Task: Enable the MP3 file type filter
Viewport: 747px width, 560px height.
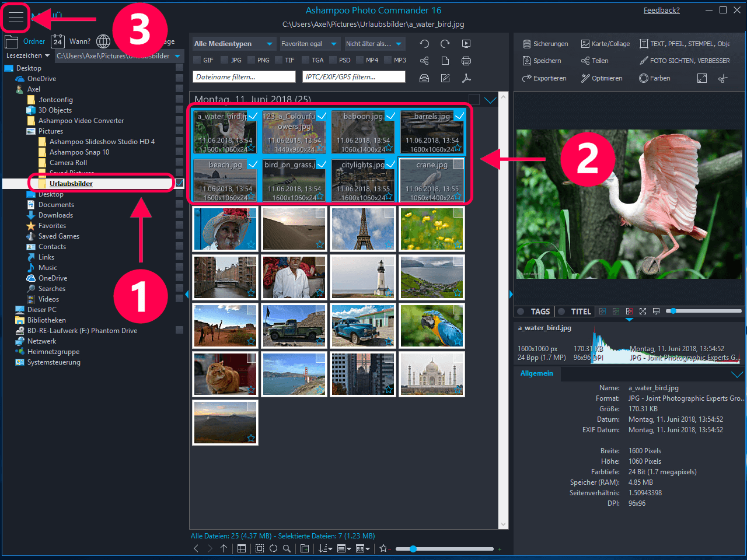Action: [x=388, y=60]
